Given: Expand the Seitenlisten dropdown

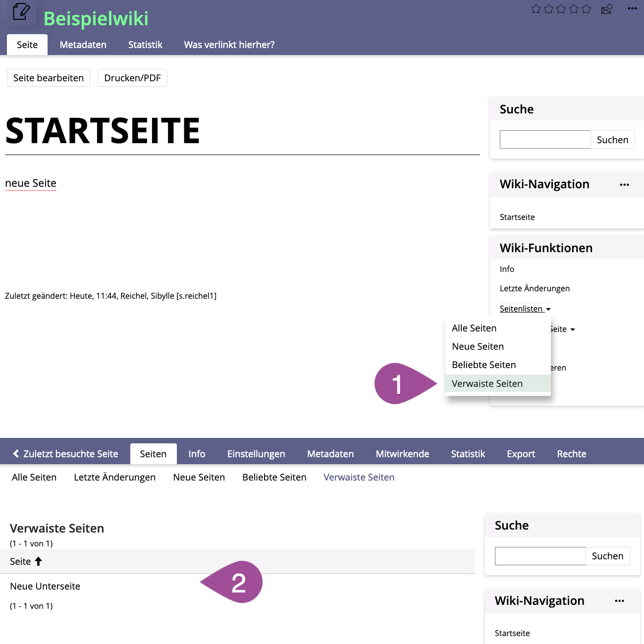Looking at the screenshot, I should (x=525, y=309).
